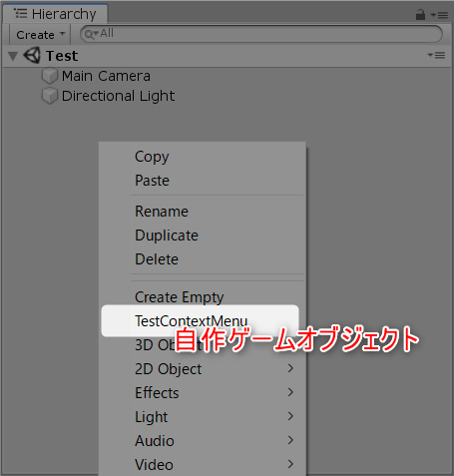The image size is (454, 476).
Task: Click the Unity logo icon beside Test
Action: [x=32, y=55]
